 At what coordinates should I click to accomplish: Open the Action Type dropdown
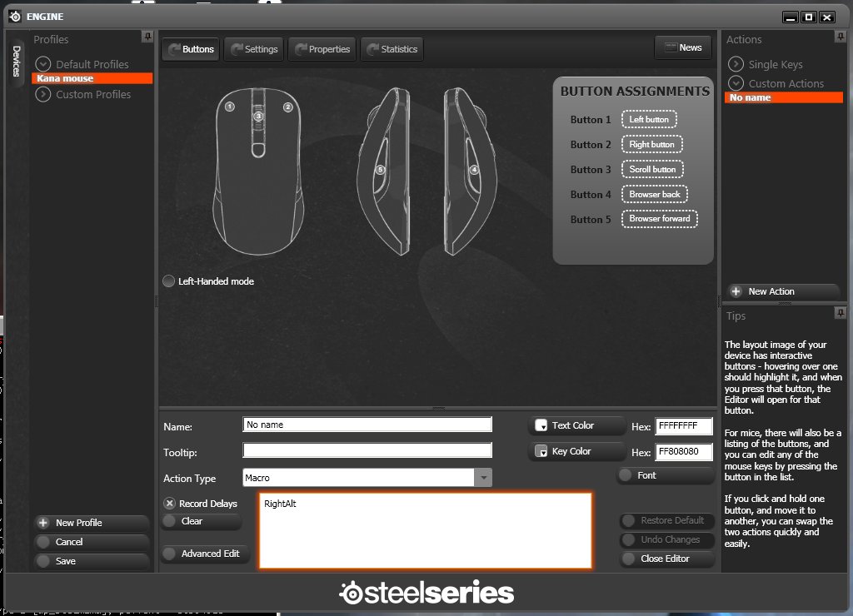pyautogui.click(x=483, y=478)
